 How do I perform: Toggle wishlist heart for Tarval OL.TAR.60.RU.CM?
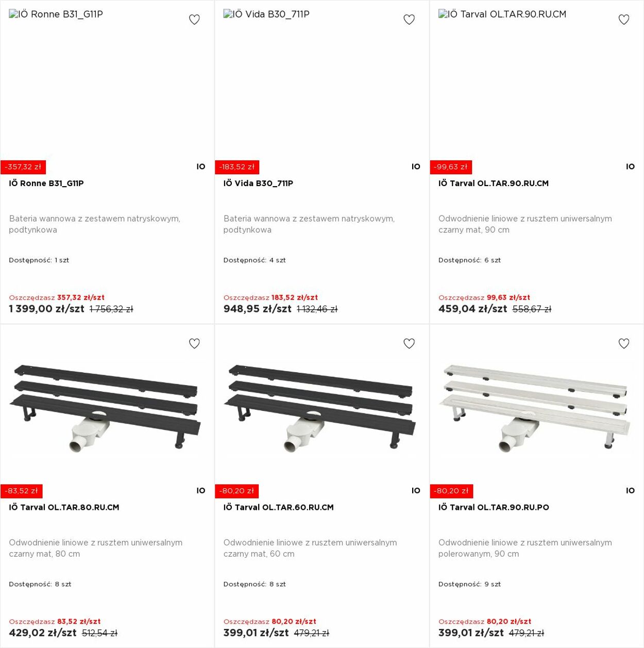point(409,343)
